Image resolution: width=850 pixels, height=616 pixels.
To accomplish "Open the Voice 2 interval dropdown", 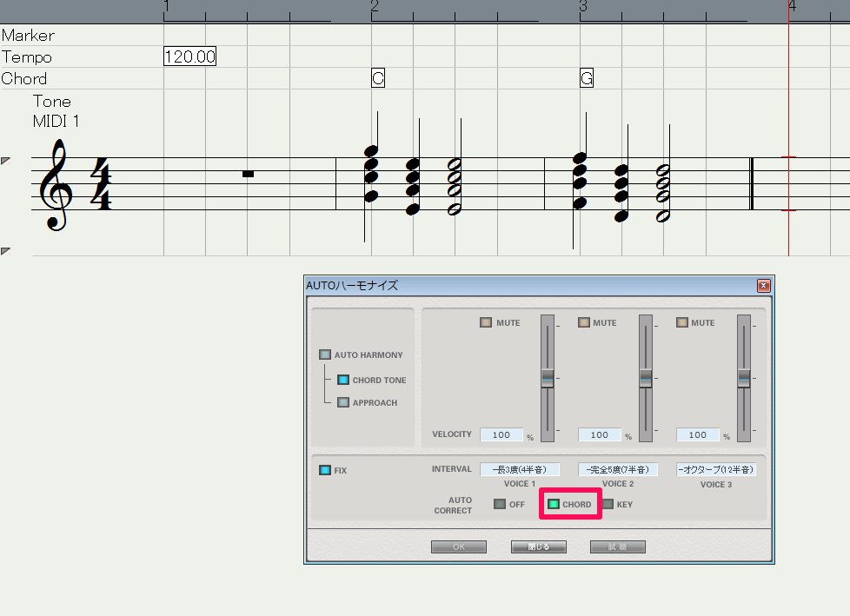I will [618, 469].
